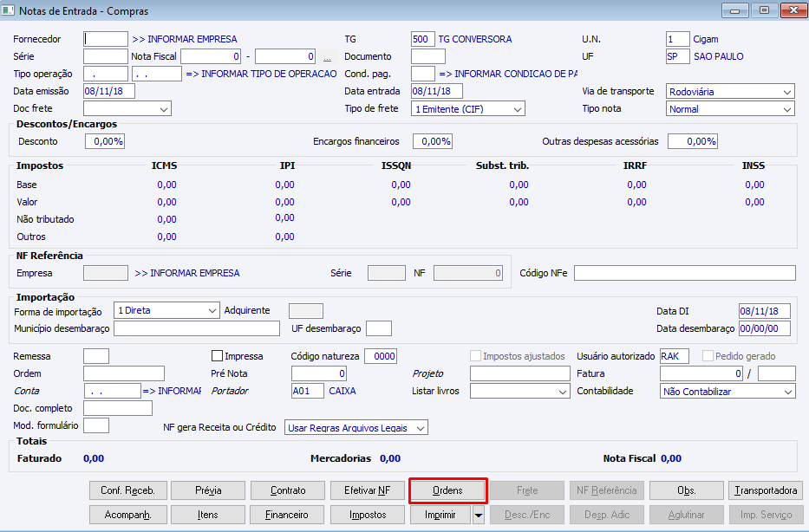Click the ellipsis button beside Nota Fiscal
This screenshot has height=532, width=809.
click(x=327, y=56)
